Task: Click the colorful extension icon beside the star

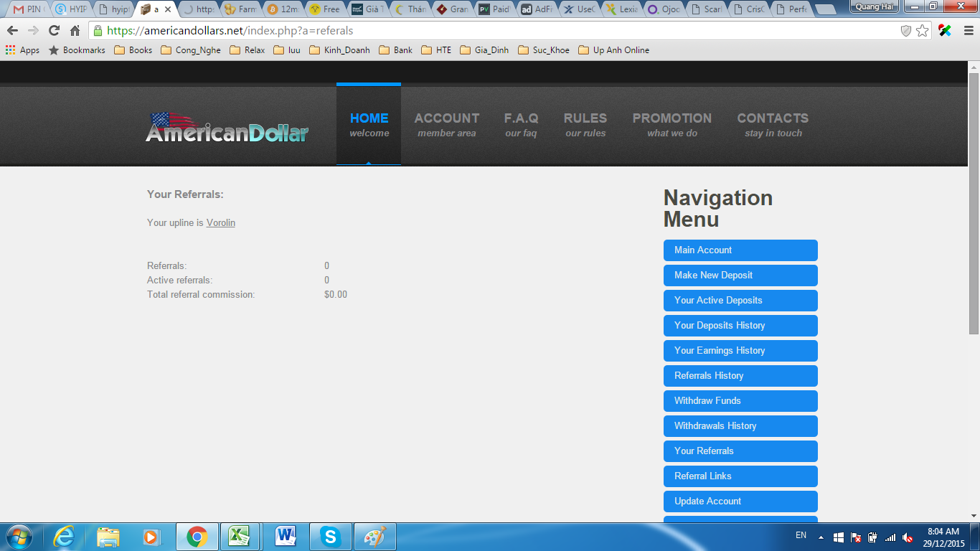Action: 945,31
